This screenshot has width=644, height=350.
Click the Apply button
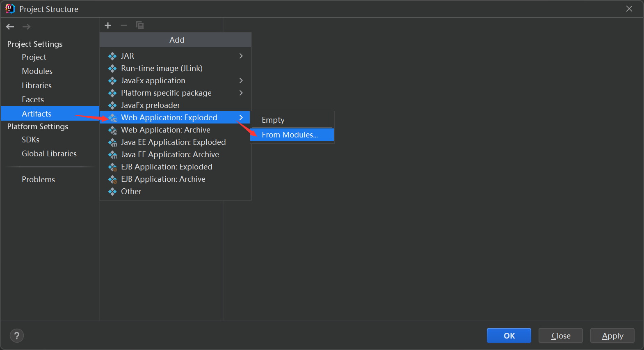[612, 336]
